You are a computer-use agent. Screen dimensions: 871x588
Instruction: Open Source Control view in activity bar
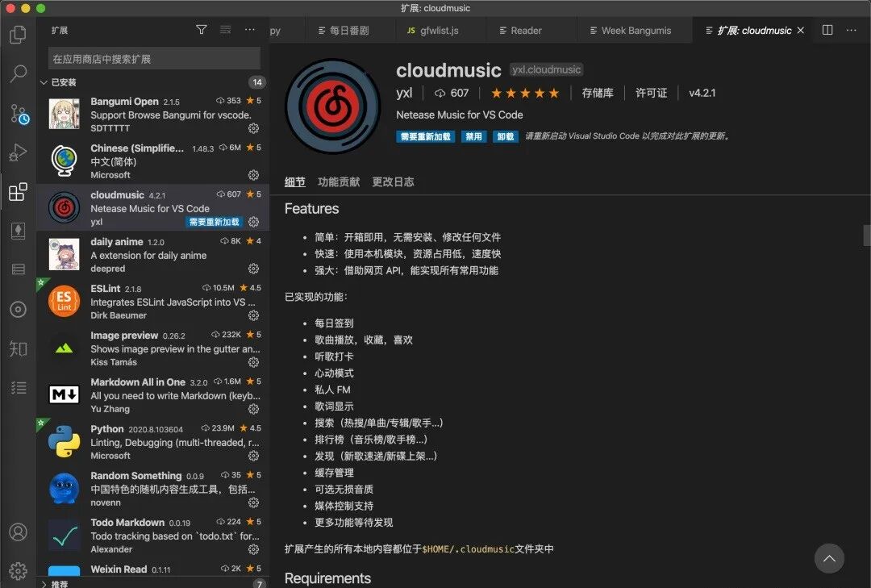click(x=19, y=114)
